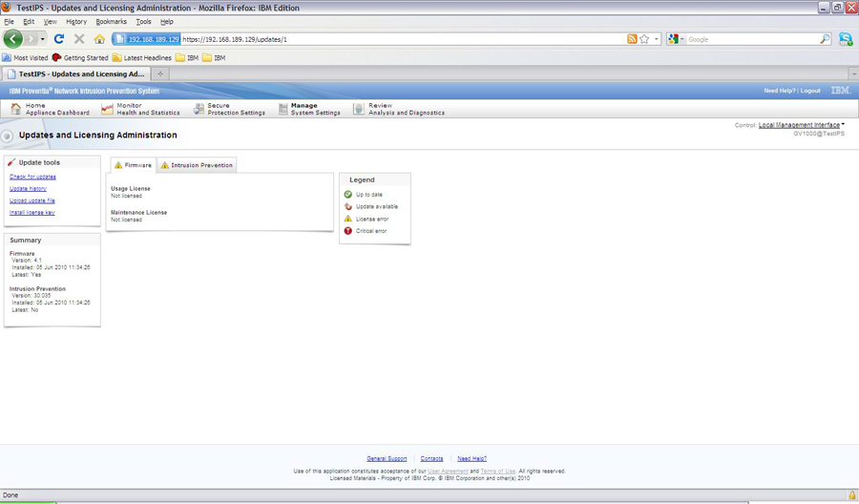The height and width of the screenshot is (504, 859).
Task: Click the Logout link
Action: coord(810,91)
